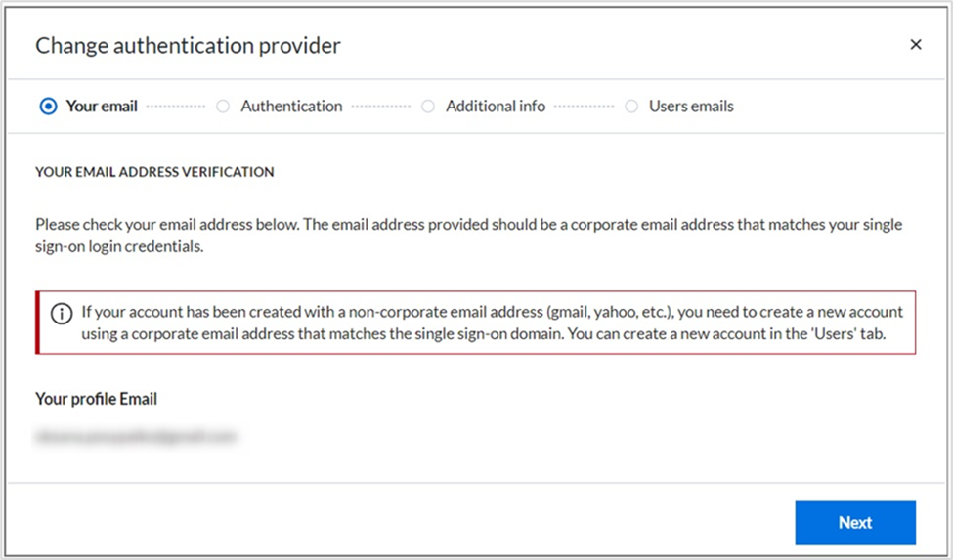Click the info icon in the warning box
Image resolution: width=953 pixels, height=560 pixels.
tap(62, 313)
